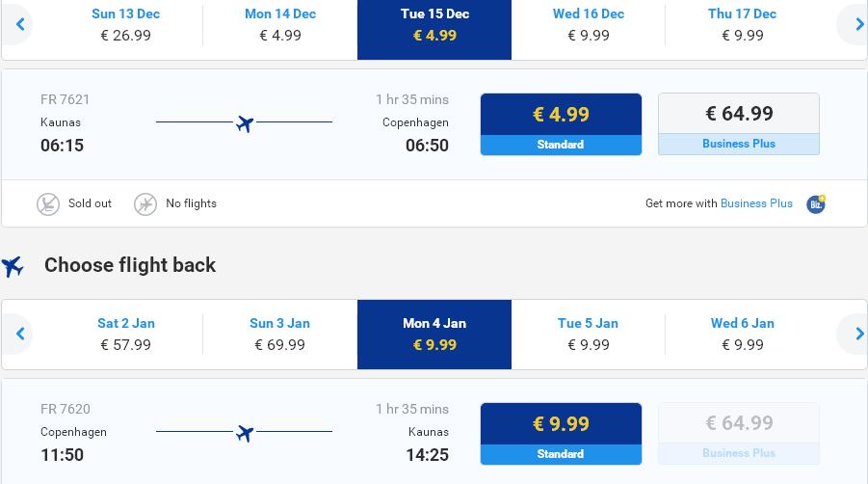
Task: Select Tue 5 Jan return date tab
Action: (589, 335)
